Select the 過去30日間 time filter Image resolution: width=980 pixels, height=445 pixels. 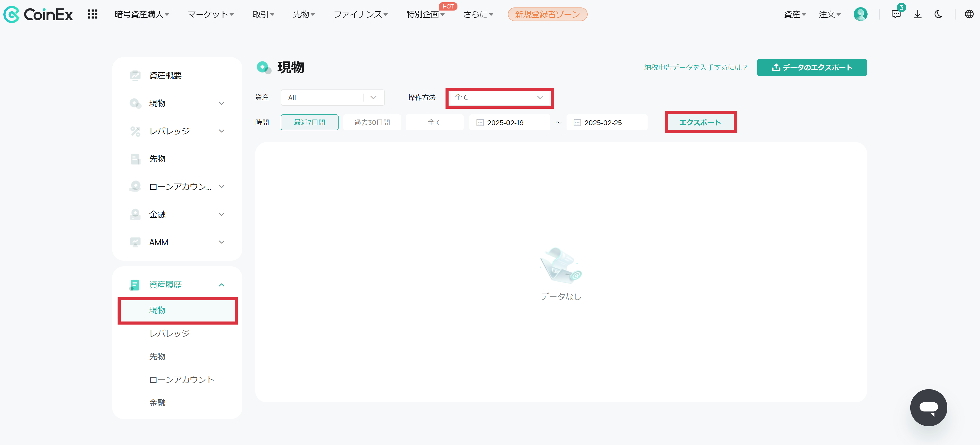pyautogui.click(x=372, y=122)
